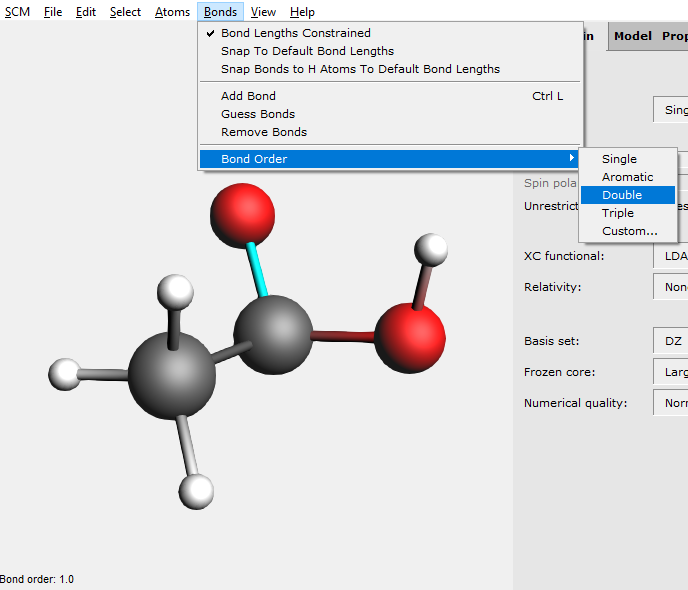
Task: Open the Relativity dropdown
Action: click(x=670, y=287)
